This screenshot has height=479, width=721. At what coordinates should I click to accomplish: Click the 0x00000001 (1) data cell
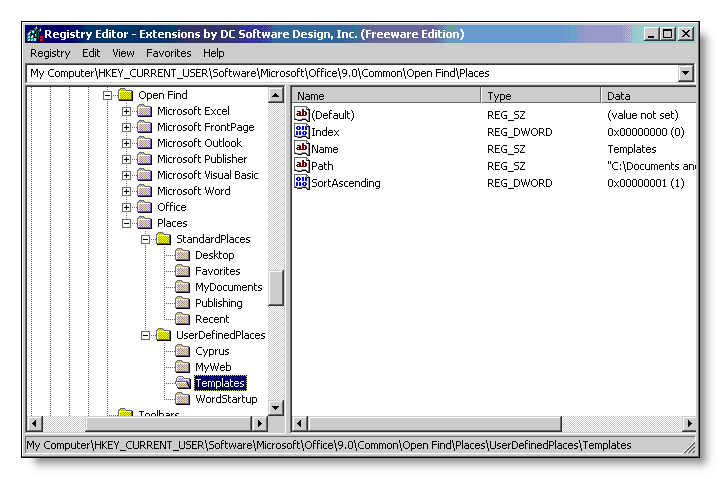pyautogui.click(x=646, y=183)
